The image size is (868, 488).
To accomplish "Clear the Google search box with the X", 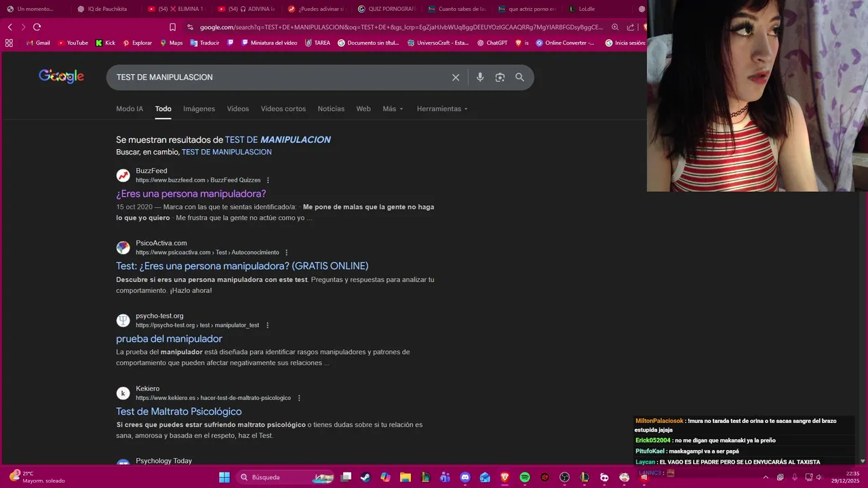I will [x=456, y=77].
